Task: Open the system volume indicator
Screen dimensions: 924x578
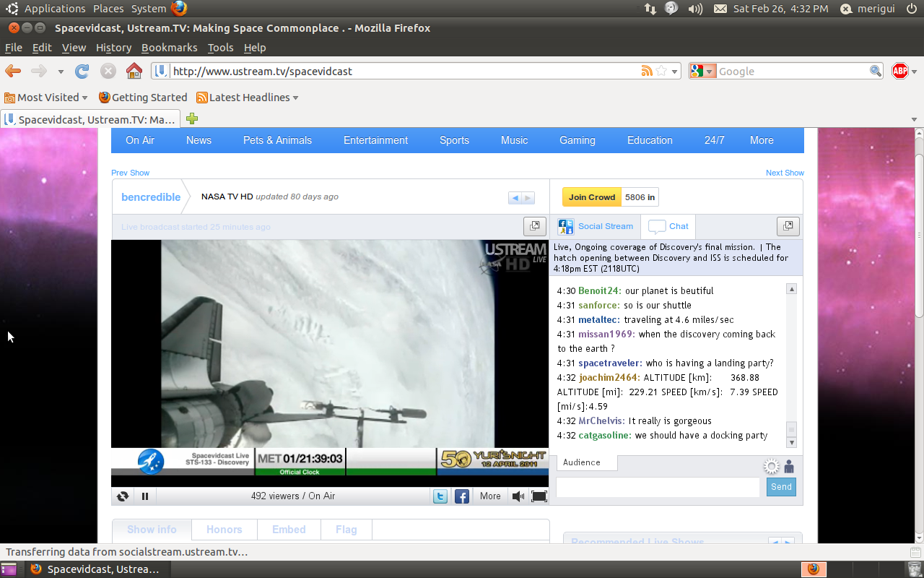Action: pyautogui.click(x=695, y=9)
